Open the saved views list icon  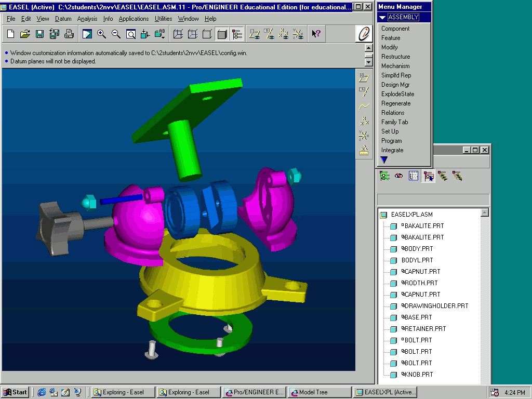[x=160, y=34]
